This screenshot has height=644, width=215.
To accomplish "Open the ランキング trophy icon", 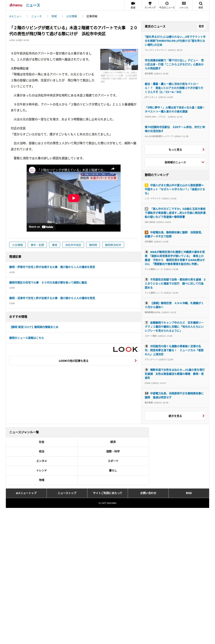I will [150, 4].
